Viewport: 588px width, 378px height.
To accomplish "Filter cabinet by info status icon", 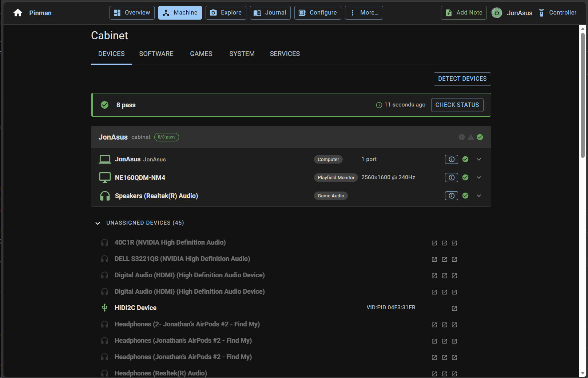I will (461, 137).
